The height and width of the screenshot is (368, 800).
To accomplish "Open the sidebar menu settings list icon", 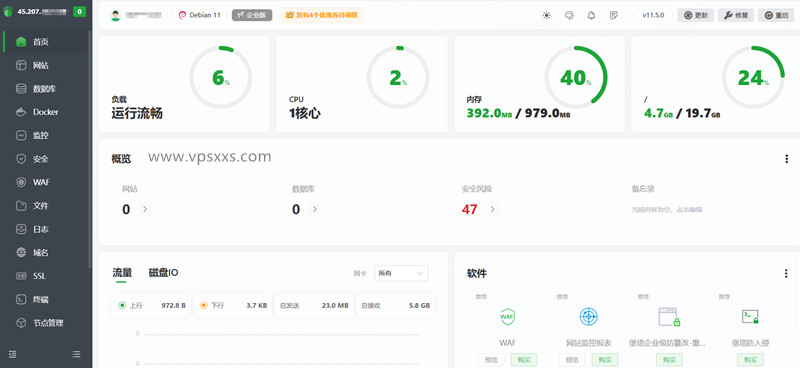I will [x=77, y=354].
